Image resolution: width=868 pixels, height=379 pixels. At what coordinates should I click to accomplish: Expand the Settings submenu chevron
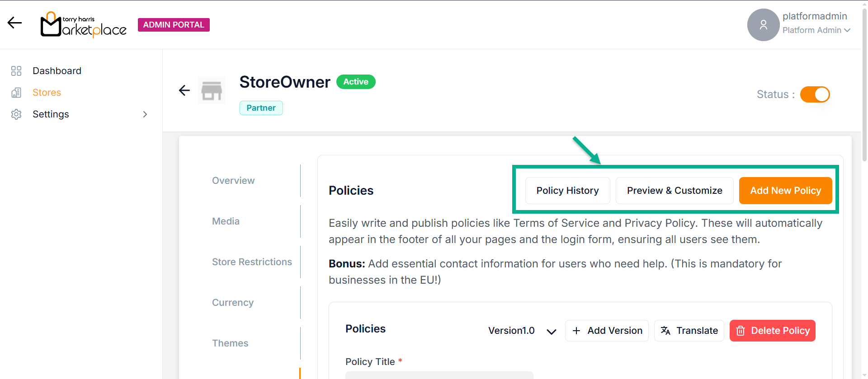(145, 114)
